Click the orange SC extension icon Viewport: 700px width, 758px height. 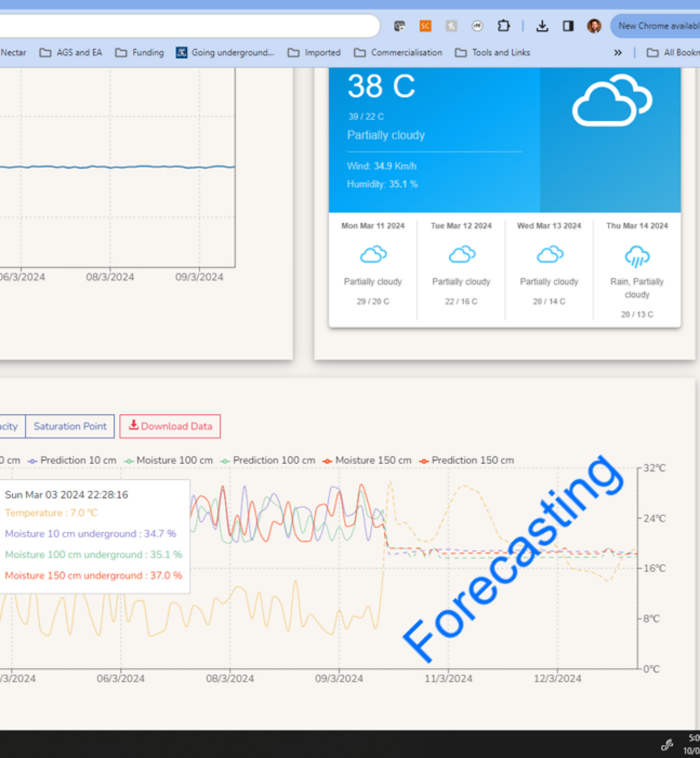[425, 26]
